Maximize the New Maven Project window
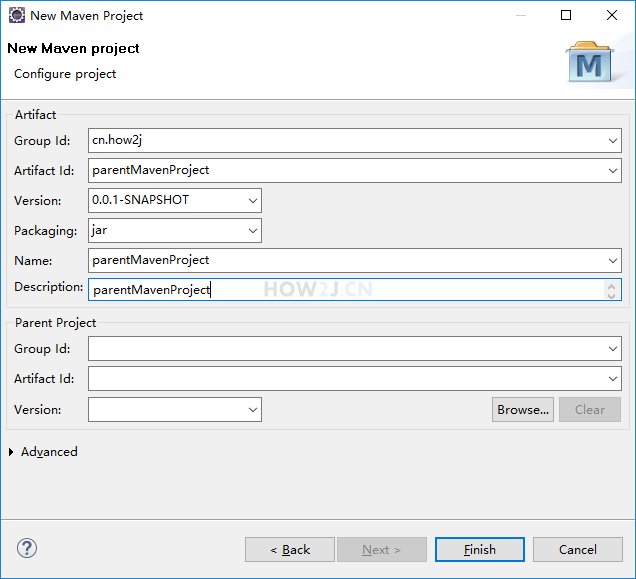This screenshot has height=579, width=636. (x=566, y=15)
